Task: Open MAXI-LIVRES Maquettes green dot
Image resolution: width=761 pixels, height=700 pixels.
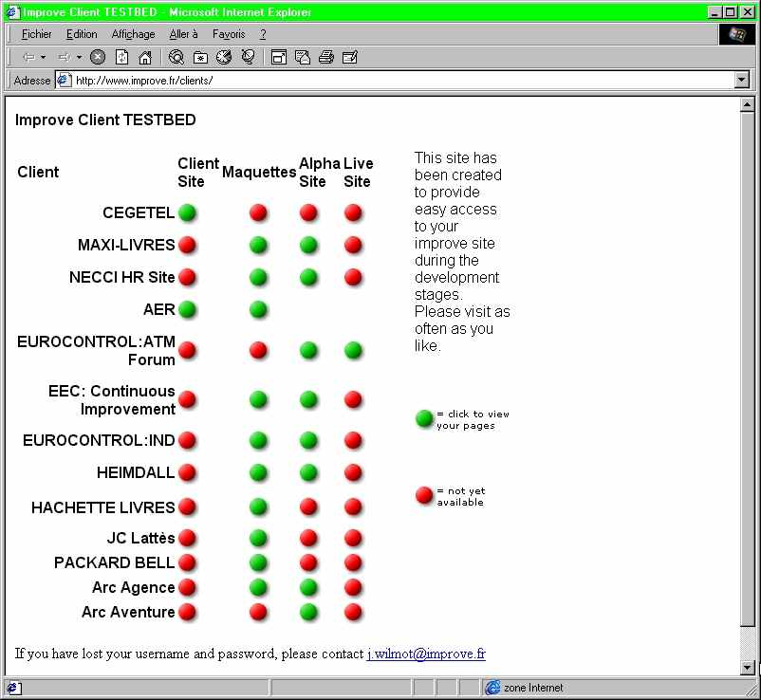Action: pos(258,245)
